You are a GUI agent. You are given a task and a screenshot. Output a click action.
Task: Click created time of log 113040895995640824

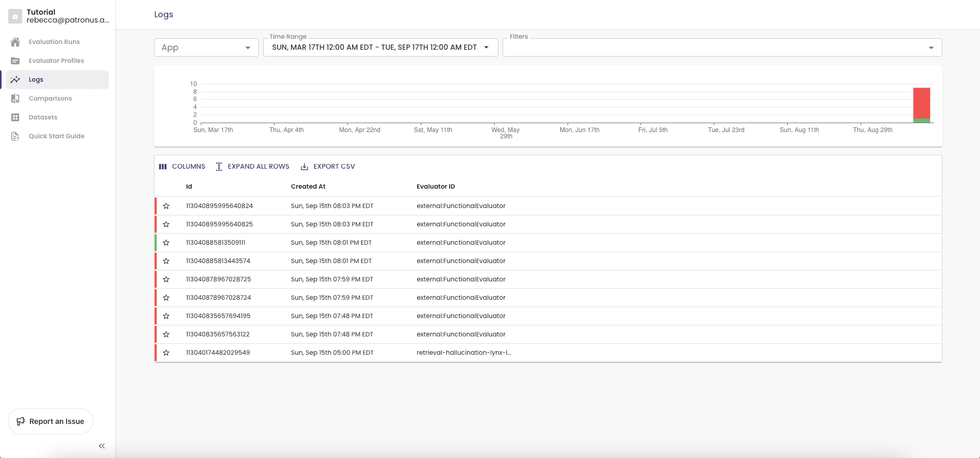[x=332, y=206]
